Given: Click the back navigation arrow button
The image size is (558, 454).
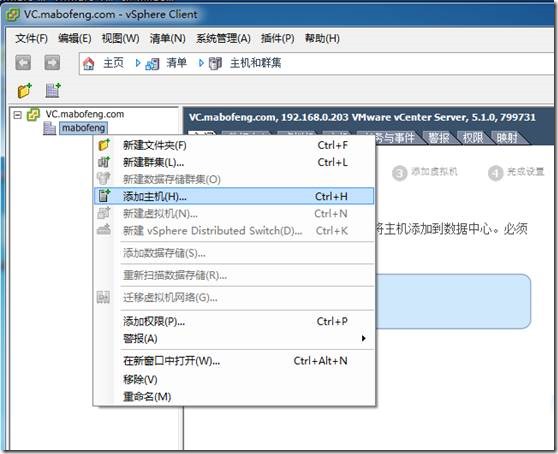Looking at the screenshot, I should pyautogui.click(x=23, y=63).
